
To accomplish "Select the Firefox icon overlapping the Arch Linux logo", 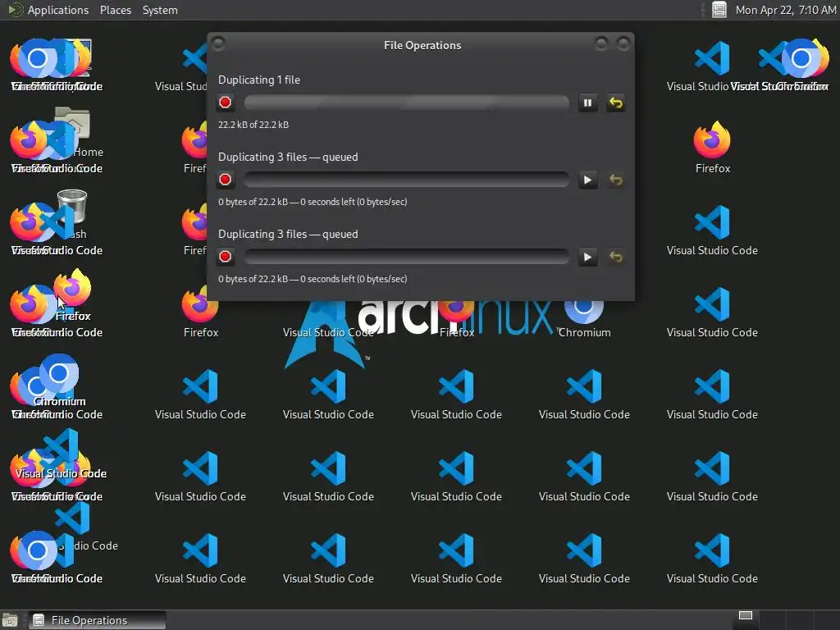I will tap(456, 319).
